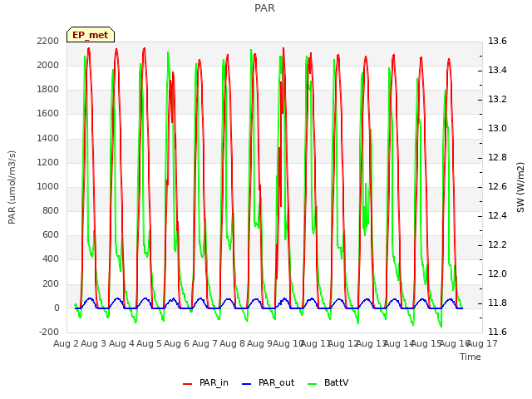Click the BattV legend label
The image size is (532, 399).
(336, 382)
